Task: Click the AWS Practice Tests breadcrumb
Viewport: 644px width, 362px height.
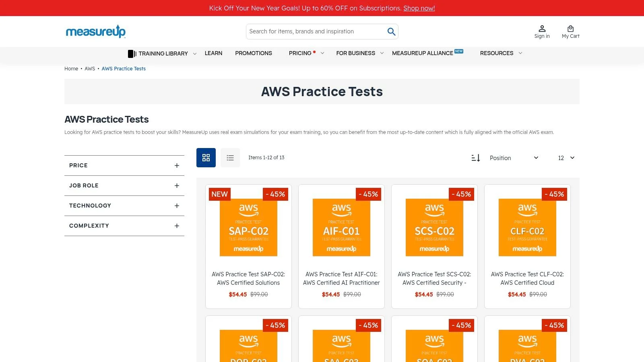Action: pos(124,69)
